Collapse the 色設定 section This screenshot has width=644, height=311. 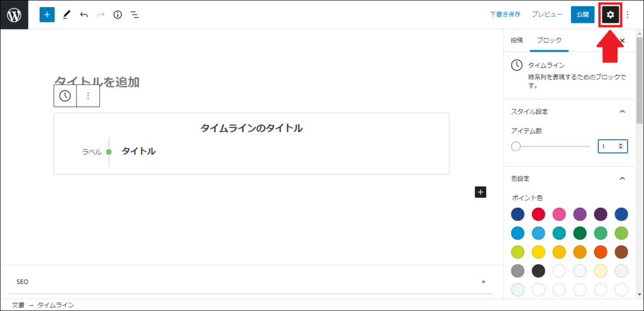623,178
